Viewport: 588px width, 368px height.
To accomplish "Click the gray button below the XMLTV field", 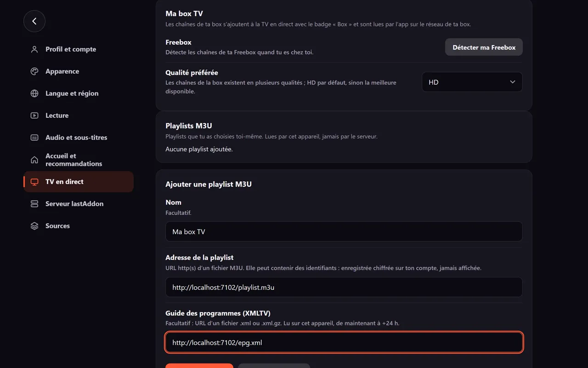I will 274,366.
